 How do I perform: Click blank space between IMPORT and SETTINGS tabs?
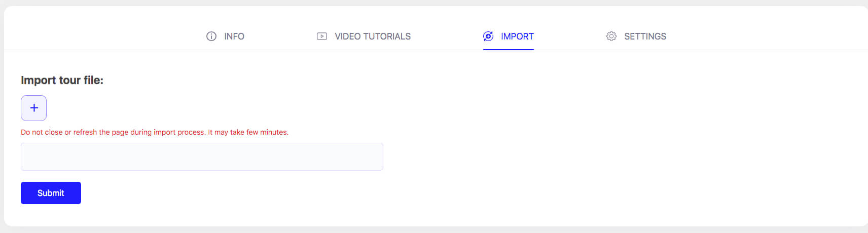click(x=570, y=36)
